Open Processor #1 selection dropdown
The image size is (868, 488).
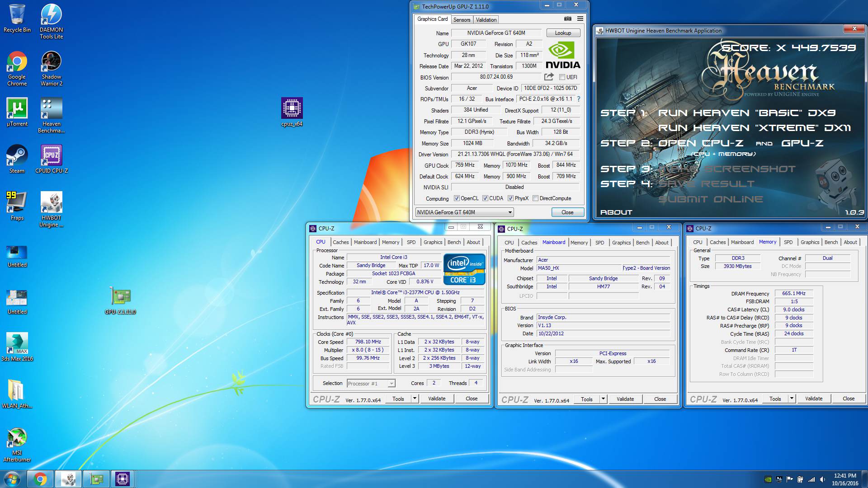pos(371,384)
